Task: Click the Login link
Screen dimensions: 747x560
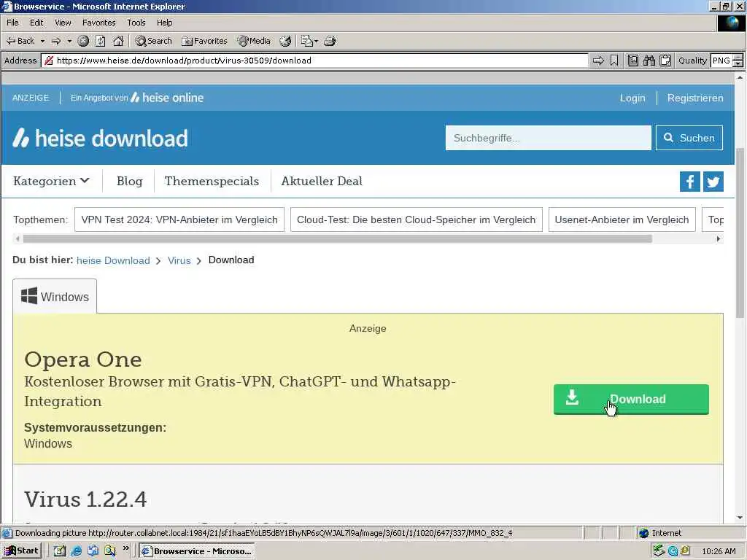Action: coord(632,98)
